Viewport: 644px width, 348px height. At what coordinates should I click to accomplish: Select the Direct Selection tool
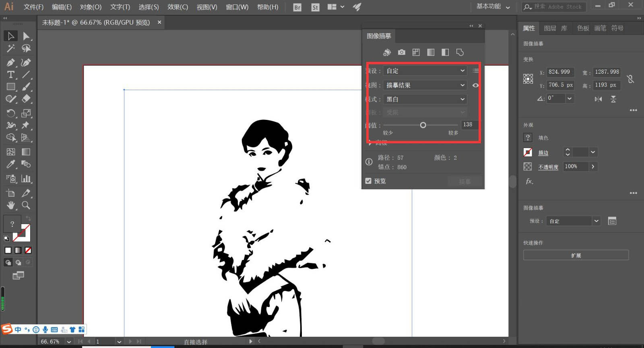(x=26, y=36)
